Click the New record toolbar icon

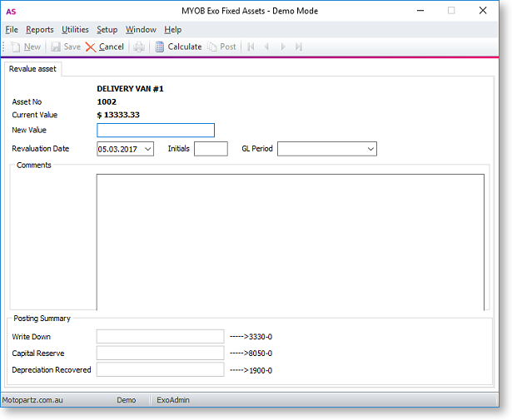click(16, 47)
